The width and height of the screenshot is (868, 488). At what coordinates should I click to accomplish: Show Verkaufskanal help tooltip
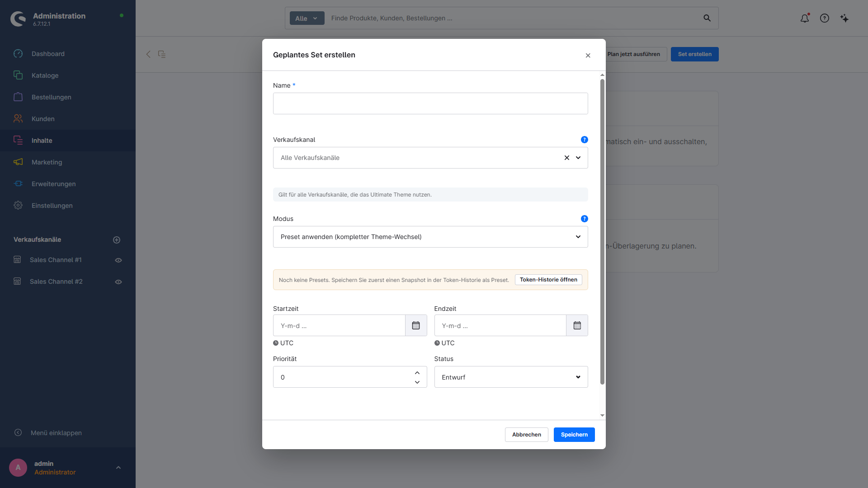coord(585,140)
